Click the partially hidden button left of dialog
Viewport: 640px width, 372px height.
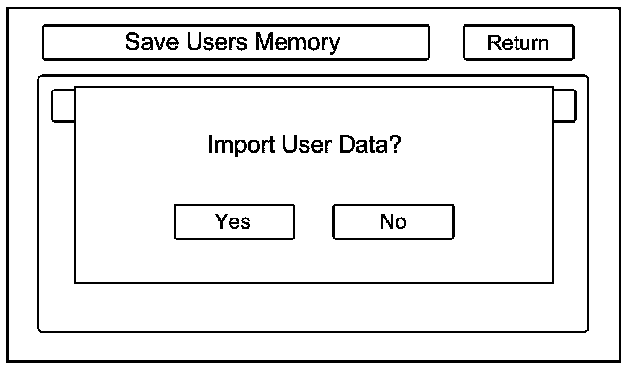point(63,106)
